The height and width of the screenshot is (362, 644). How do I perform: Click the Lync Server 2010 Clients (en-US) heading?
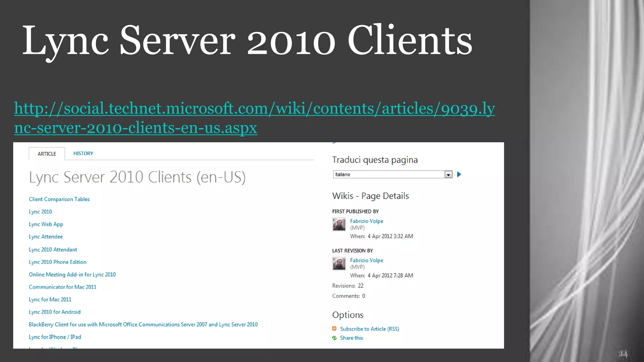[137, 178]
